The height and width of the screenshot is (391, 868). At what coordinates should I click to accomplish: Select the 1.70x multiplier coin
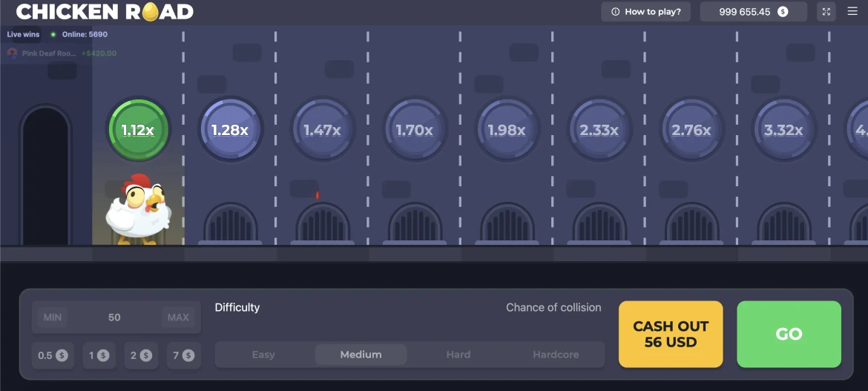pyautogui.click(x=415, y=130)
